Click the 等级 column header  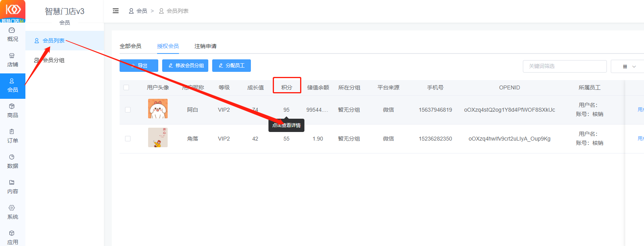pos(224,87)
